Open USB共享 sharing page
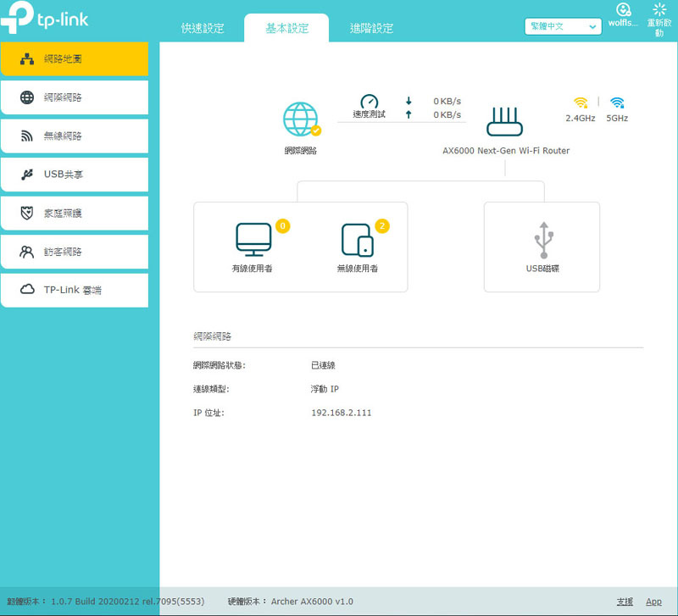678x616 pixels. point(75,175)
